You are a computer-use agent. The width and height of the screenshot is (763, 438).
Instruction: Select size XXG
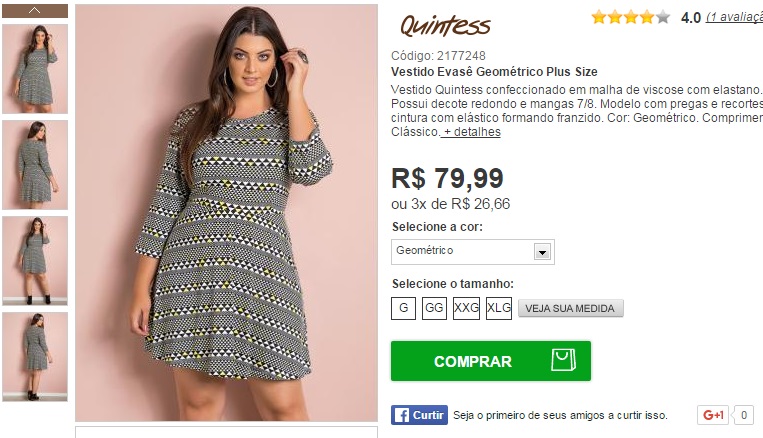[466, 308]
